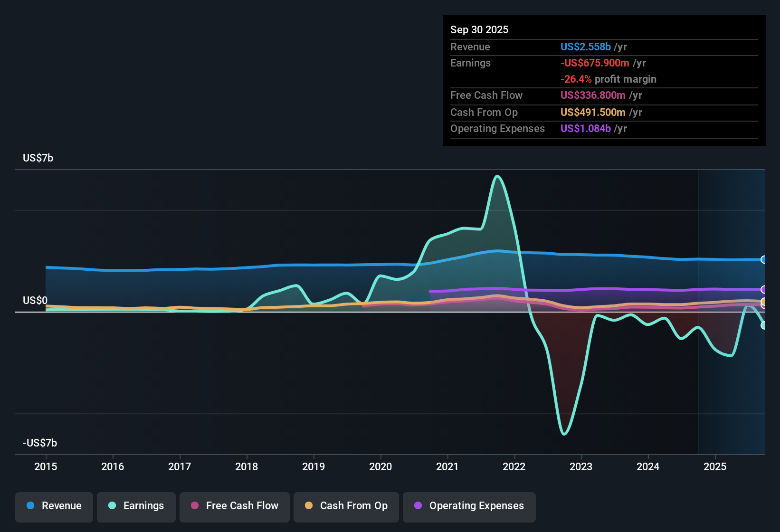The image size is (780, 532).
Task: Click the purple Operating Expenses dot icon
Action: point(418,506)
